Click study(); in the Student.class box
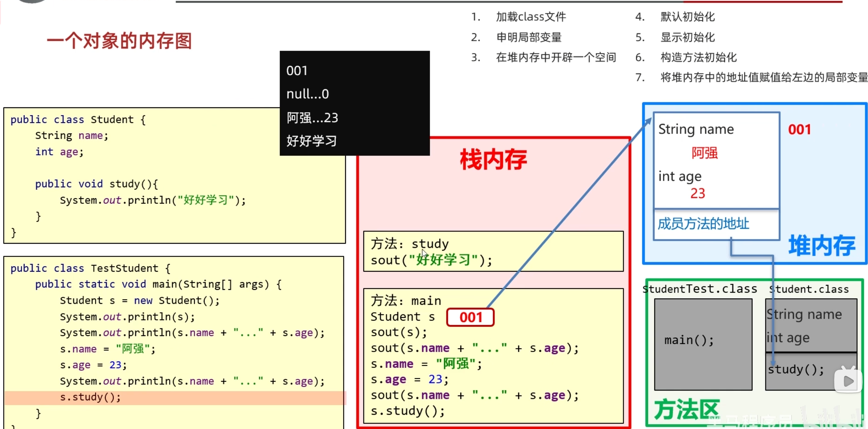 (x=796, y=369)
